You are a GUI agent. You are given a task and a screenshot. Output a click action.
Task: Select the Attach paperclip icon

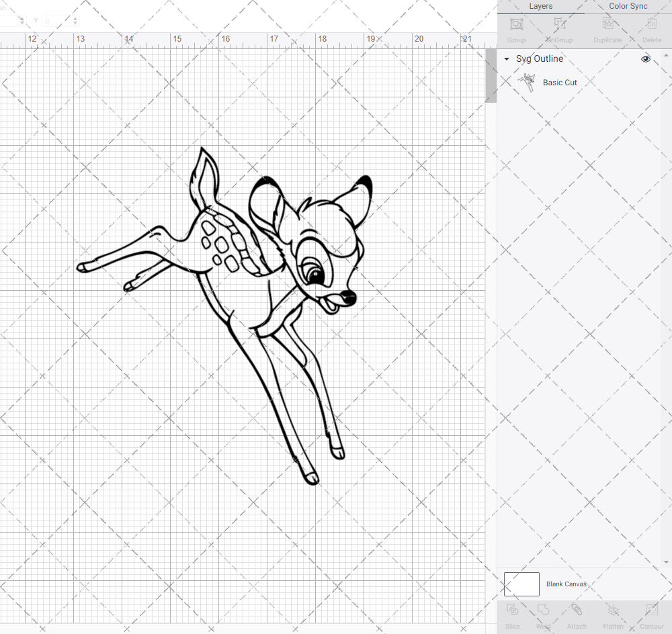pyautogui.click(x=577, y=610)
